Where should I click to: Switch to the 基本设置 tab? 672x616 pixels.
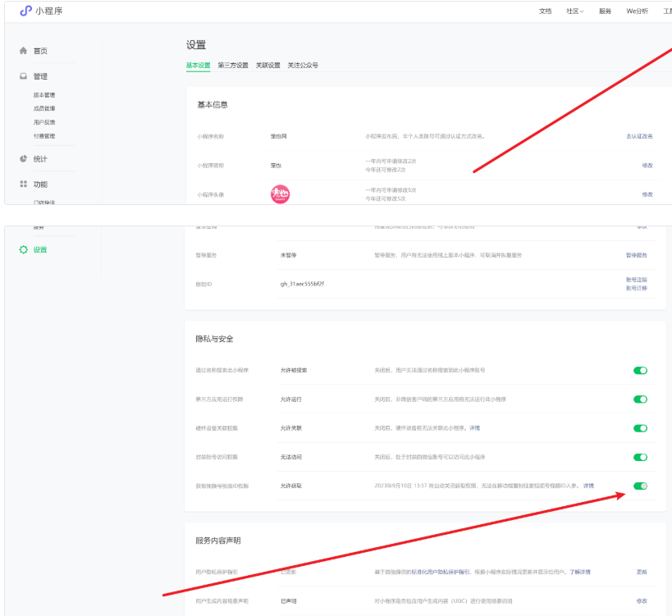[x=198, y=65]
